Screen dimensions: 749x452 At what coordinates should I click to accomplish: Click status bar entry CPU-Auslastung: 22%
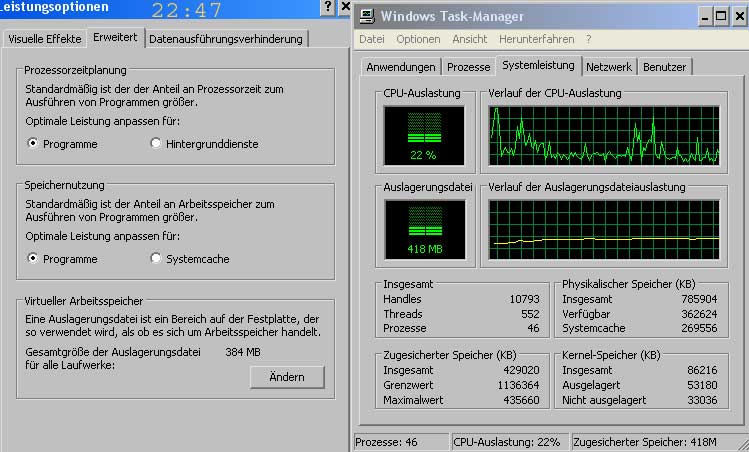tap(510, 442)
